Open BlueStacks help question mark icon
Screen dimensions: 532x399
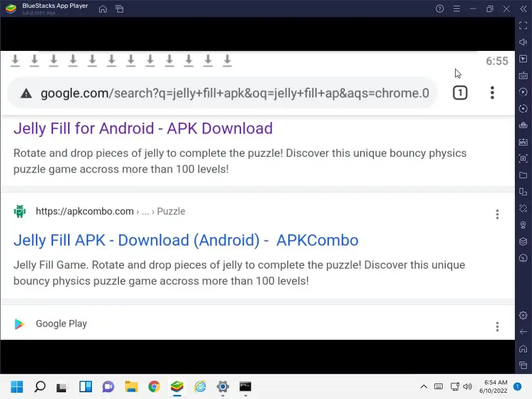pyautogui.click(x=440, y=9)
